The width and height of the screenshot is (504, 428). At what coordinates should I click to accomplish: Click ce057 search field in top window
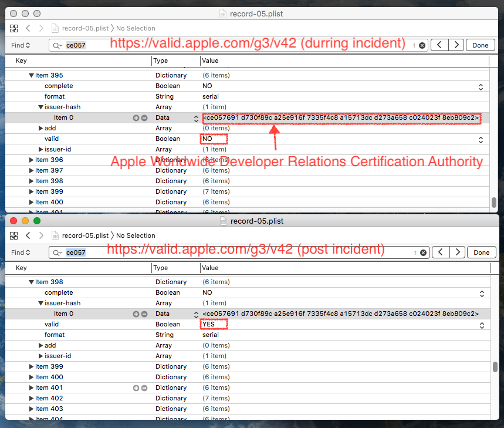[x=238, y=45]
